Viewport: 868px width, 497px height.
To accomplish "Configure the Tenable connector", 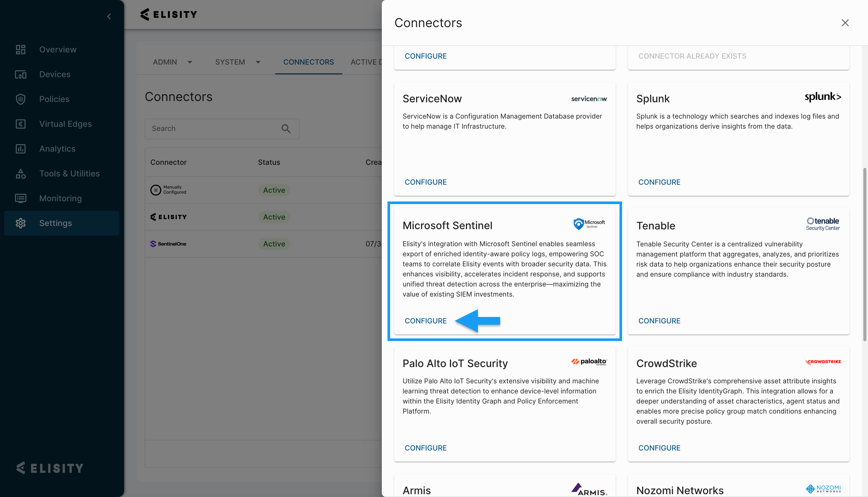I will 660,321.
